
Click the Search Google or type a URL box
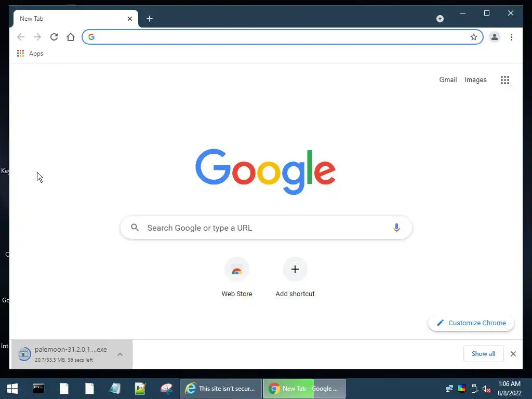click(266, 228)
